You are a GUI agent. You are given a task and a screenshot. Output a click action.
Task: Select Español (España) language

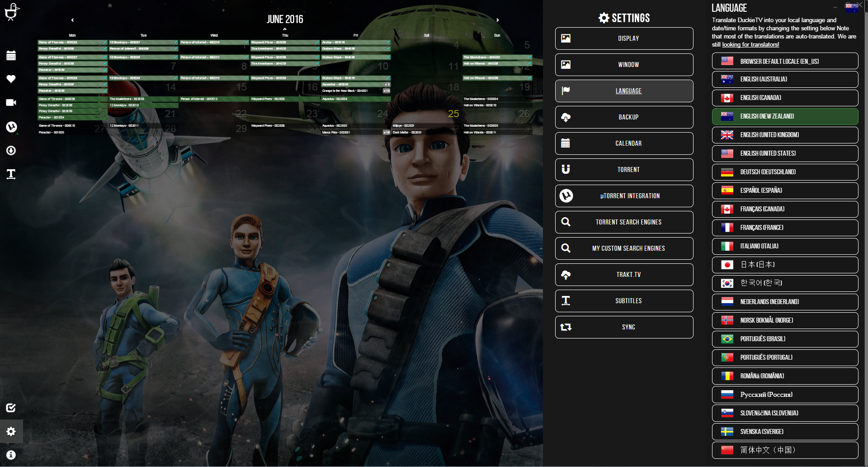point(785,191)
